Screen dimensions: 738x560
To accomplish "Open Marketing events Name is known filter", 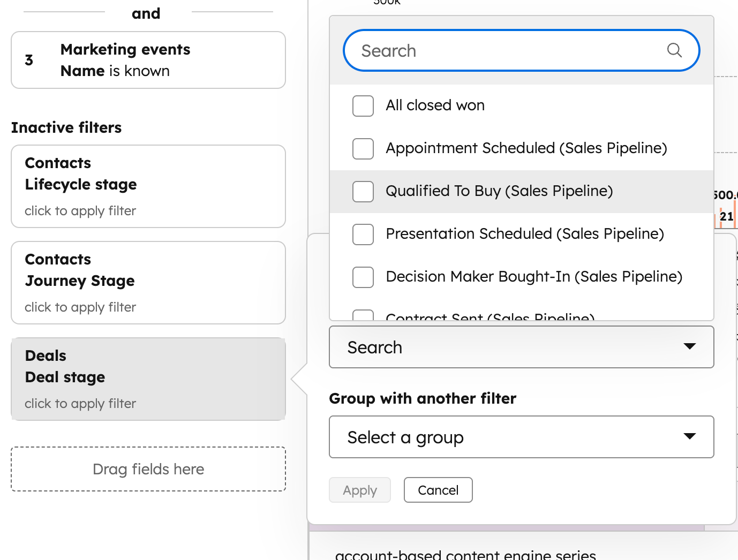I will pos(148,60).
